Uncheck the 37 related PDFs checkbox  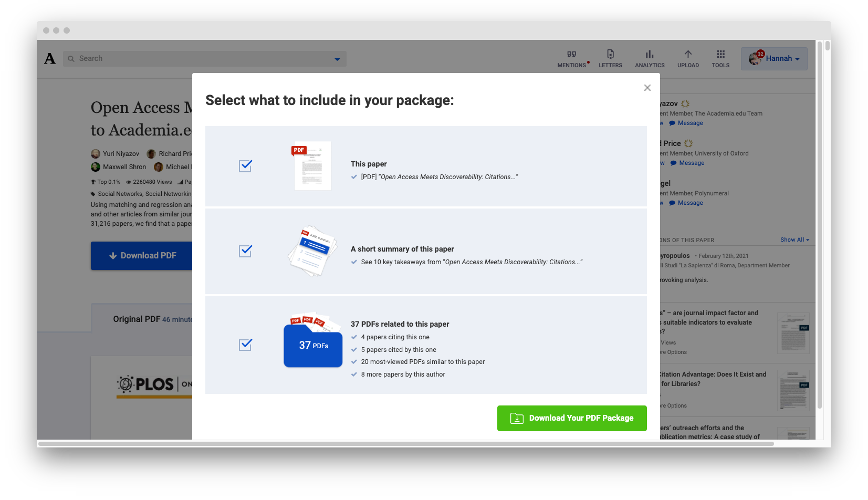(245, 345)
